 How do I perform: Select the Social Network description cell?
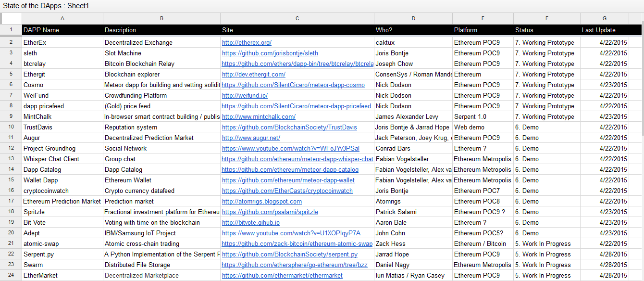click(x=161, y=148)
